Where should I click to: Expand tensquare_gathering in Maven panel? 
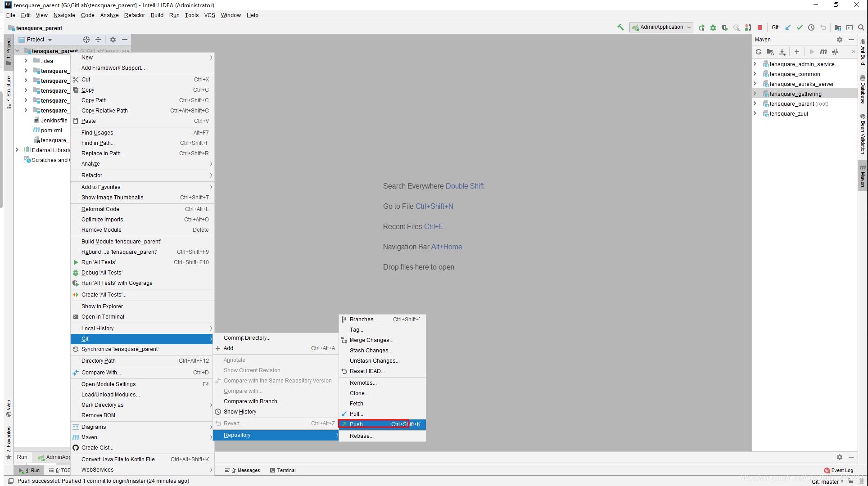click(756, 94)
